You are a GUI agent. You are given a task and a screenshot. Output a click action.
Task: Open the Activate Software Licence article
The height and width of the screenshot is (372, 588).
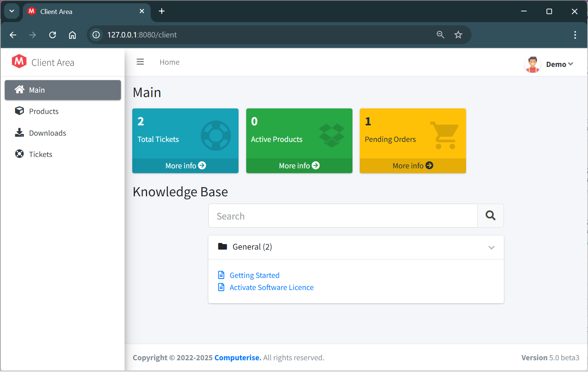tap(272, 287)
